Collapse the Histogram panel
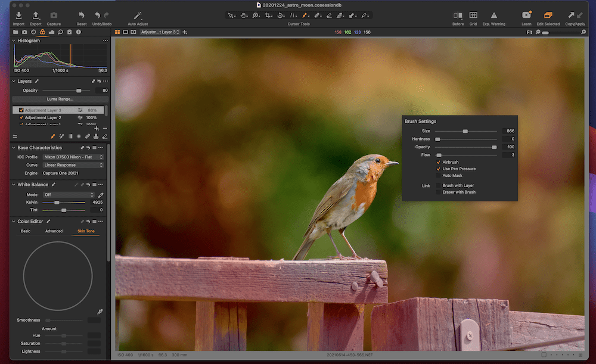The width and height of the screenshot is (596, 364). click(x=14, y=41)
